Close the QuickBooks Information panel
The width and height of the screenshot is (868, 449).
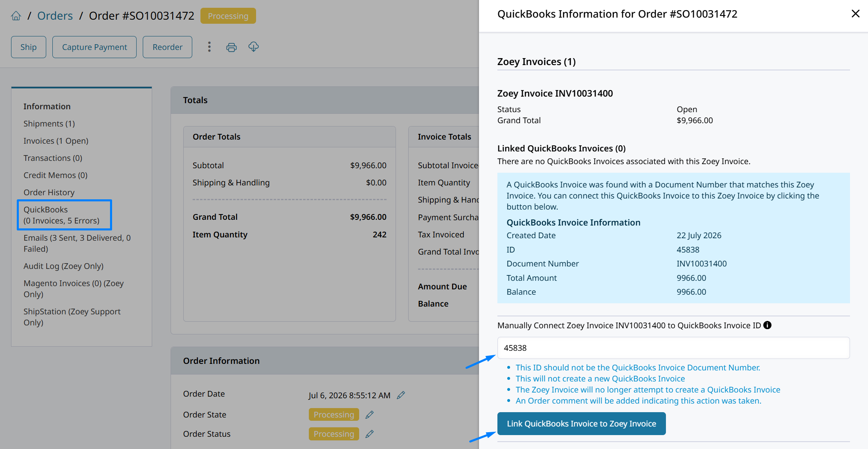855,14
